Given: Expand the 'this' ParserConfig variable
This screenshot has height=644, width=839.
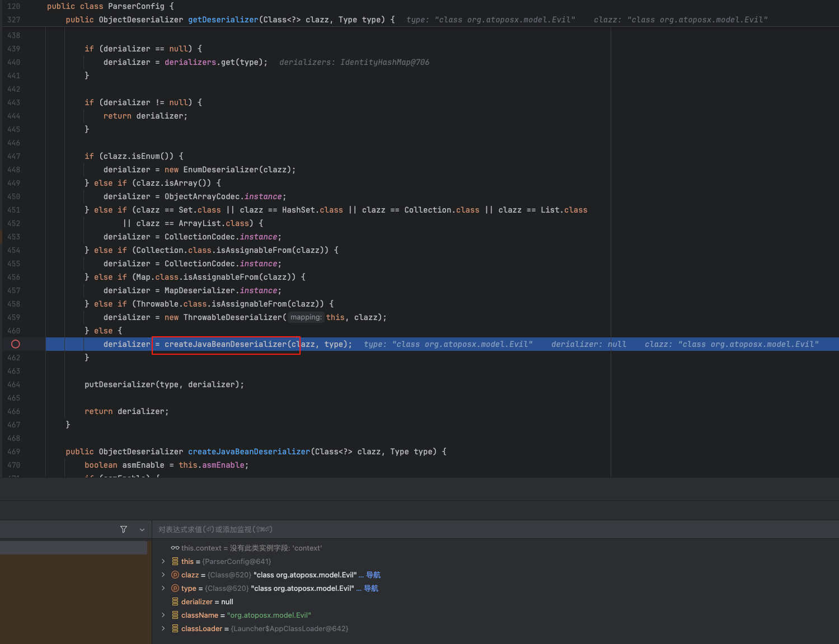Looking at the screenshot, I should coord(163,561).
